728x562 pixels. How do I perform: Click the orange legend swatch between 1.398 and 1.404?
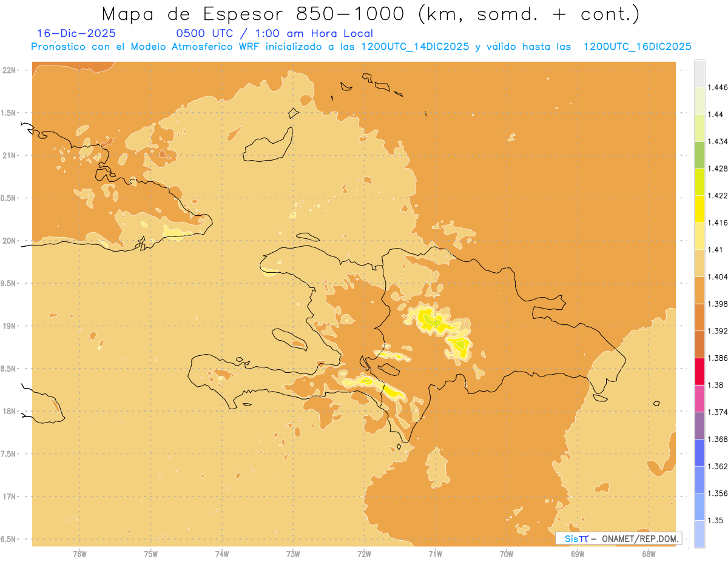699,290
